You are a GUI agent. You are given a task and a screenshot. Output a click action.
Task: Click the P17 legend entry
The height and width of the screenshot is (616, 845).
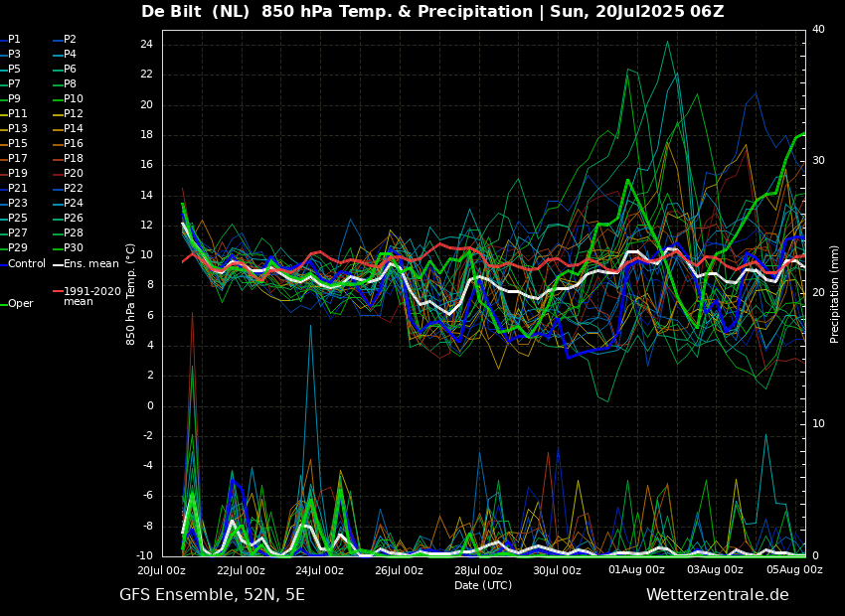coord(14,158)
